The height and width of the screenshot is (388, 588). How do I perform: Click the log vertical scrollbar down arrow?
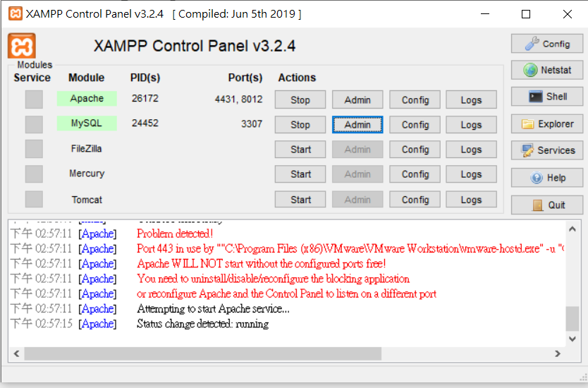coord(572,339)
